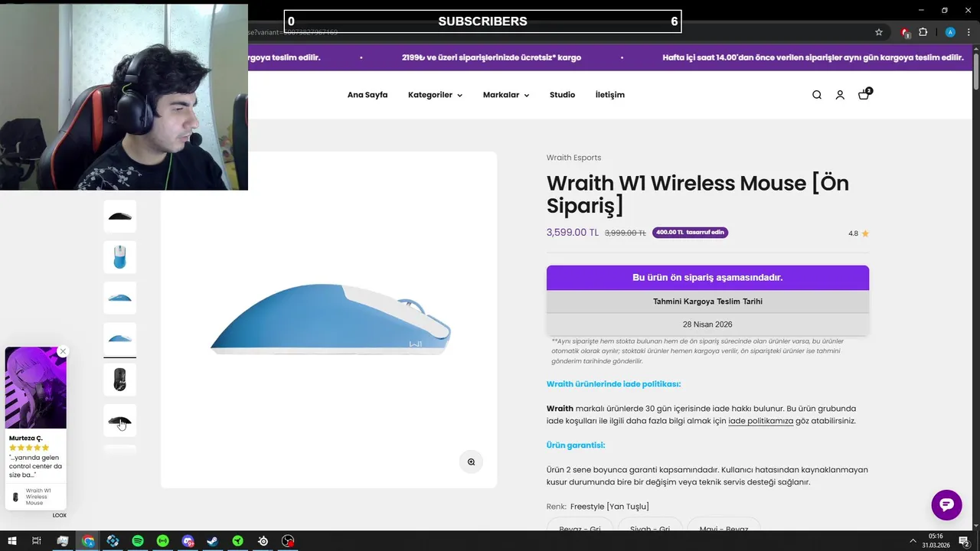Open the Studio menu item
980x551 pixels.
click(562, 95)
